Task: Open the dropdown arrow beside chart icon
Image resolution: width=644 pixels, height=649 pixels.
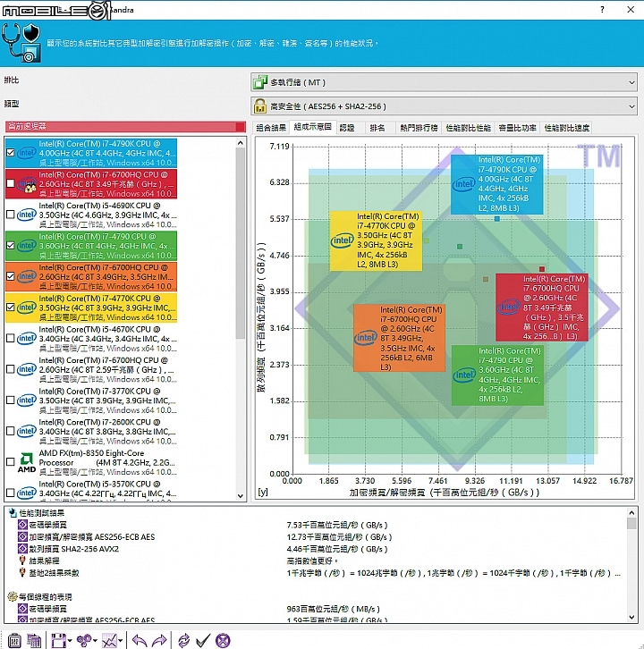Action: point(120,641)
